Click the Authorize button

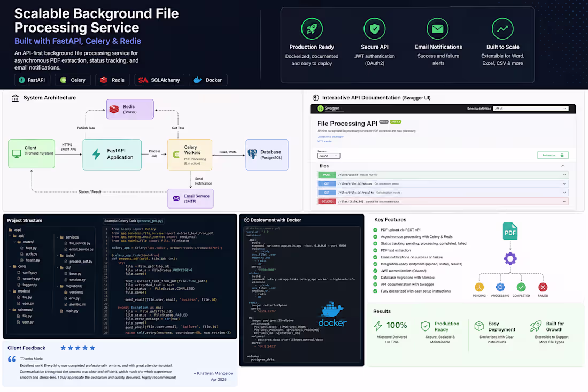553,155
